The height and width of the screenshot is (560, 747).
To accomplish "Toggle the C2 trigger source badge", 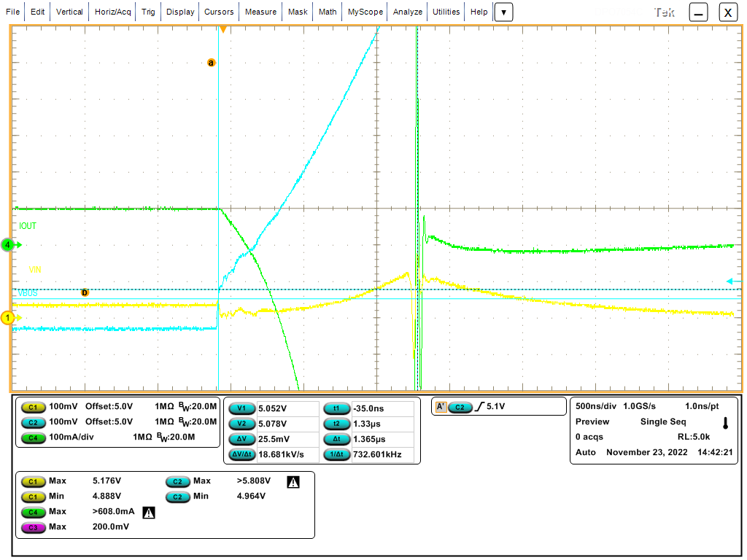I will [460, 407].
